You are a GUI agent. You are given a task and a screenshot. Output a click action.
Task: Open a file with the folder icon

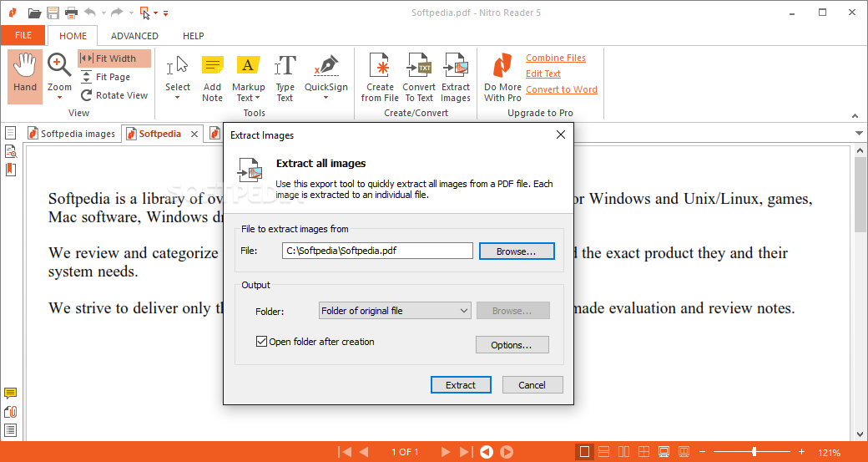(x=34, y=13)
